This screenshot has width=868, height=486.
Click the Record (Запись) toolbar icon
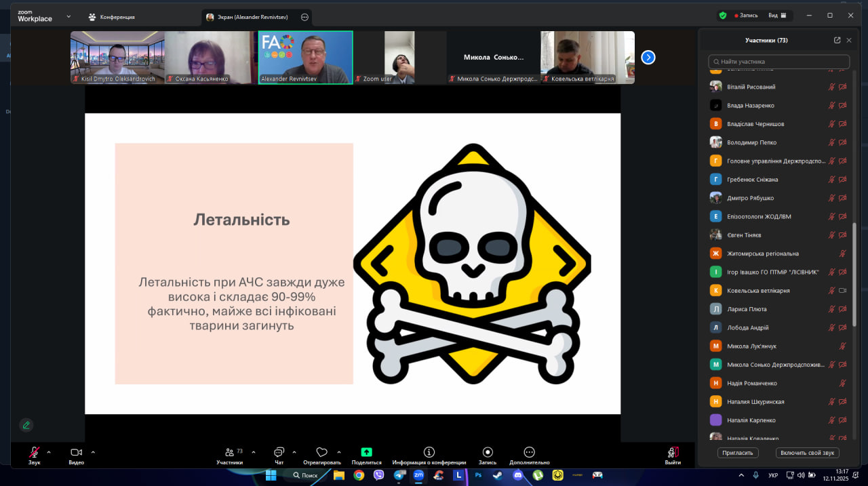point(488,453)
